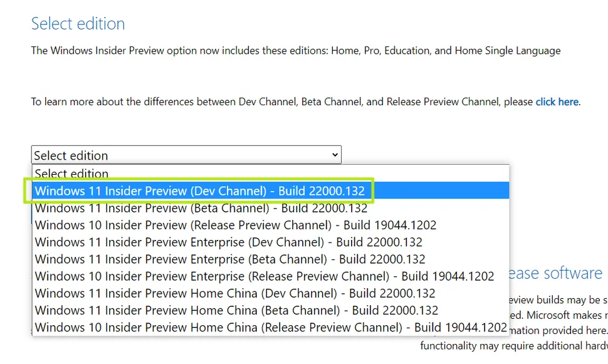Viewport: 608px width, 364px height.
Task: Click the 'ed. Microsoft makes' disclaimer text line
Action: pyautogui.click(x=558, y=315)
